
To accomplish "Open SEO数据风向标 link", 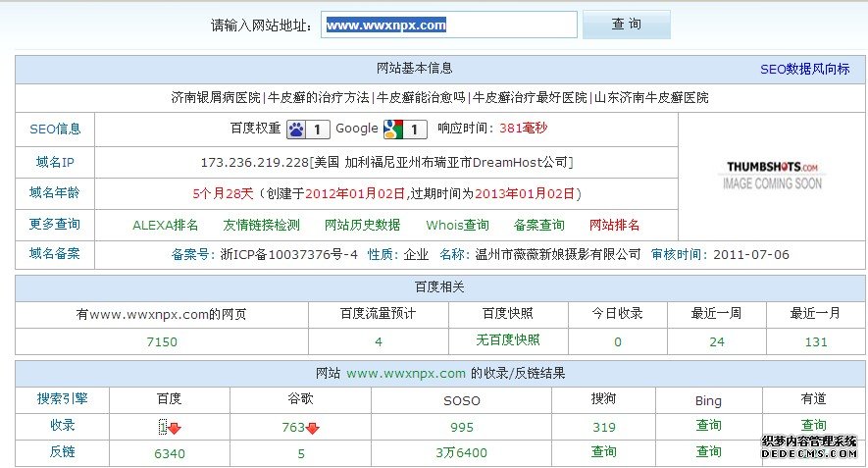I will (804, 70).
